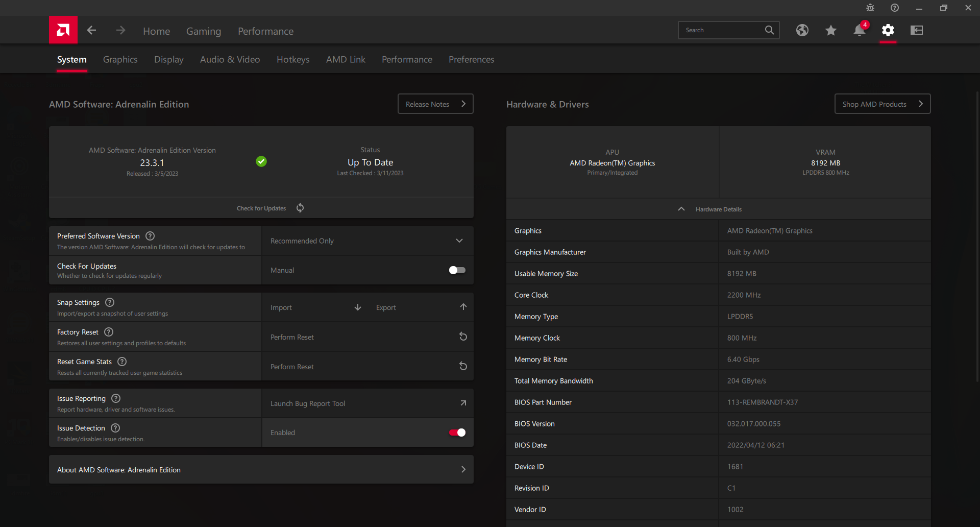
Task: Switch to the Graphics tab
Action: coord(120,60)
